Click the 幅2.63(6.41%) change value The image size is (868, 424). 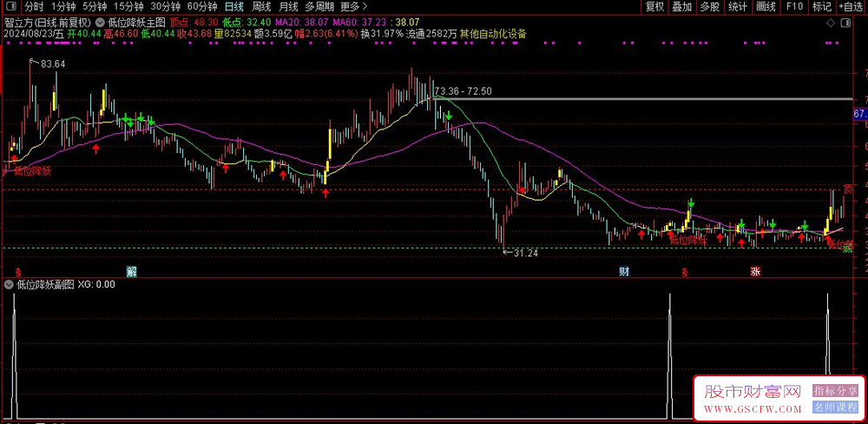[x=325, y=34]
